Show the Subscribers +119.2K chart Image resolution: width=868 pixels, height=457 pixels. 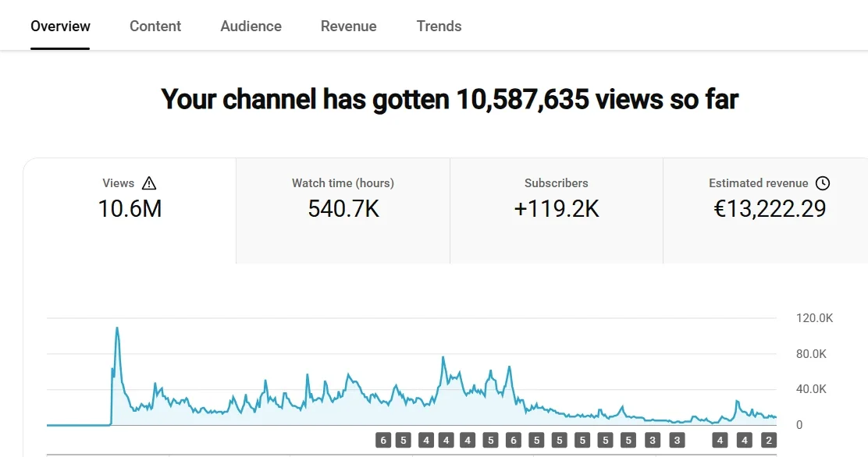click(x=557, y=211)
